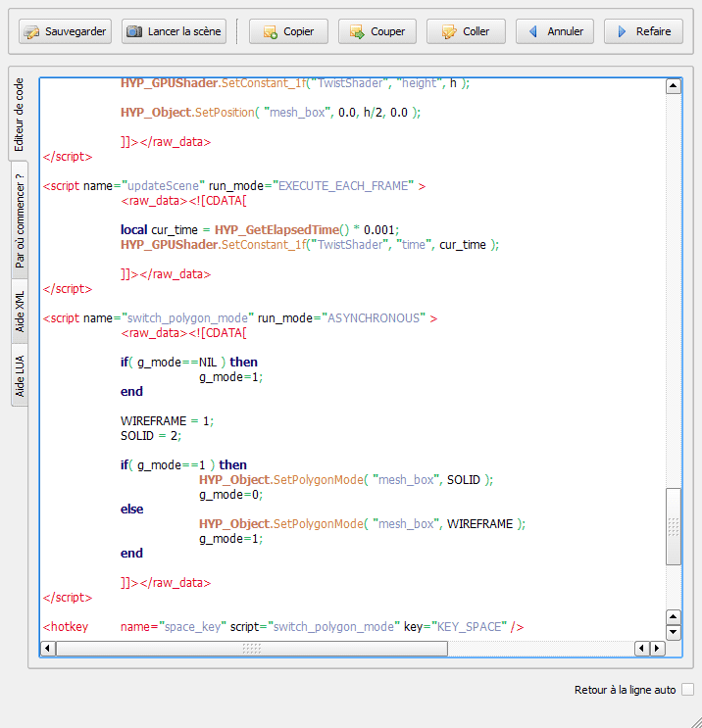Image resolution: width=702 pixels, height=728 pixels.
Task: Click the Sauvegarder pencil icon
Action: [31, 32]
